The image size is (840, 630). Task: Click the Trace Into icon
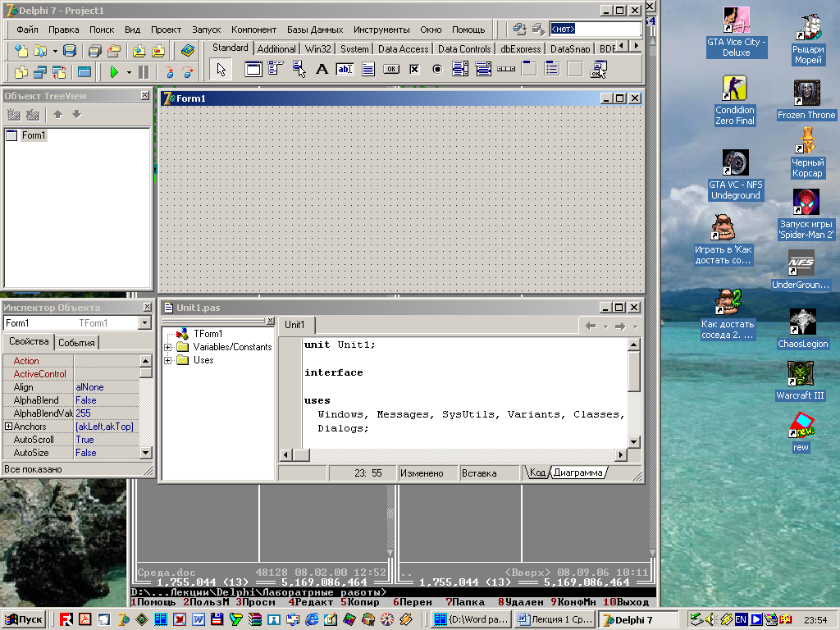(169, 72)
